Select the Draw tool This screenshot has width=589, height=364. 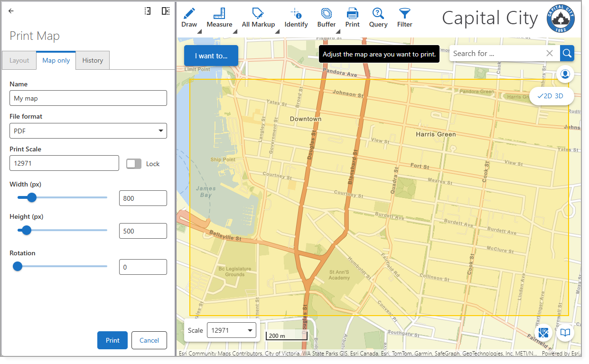point(189,18)
